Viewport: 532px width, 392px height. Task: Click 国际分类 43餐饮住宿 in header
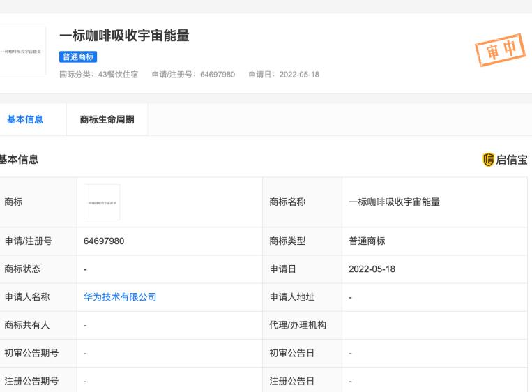100,75
